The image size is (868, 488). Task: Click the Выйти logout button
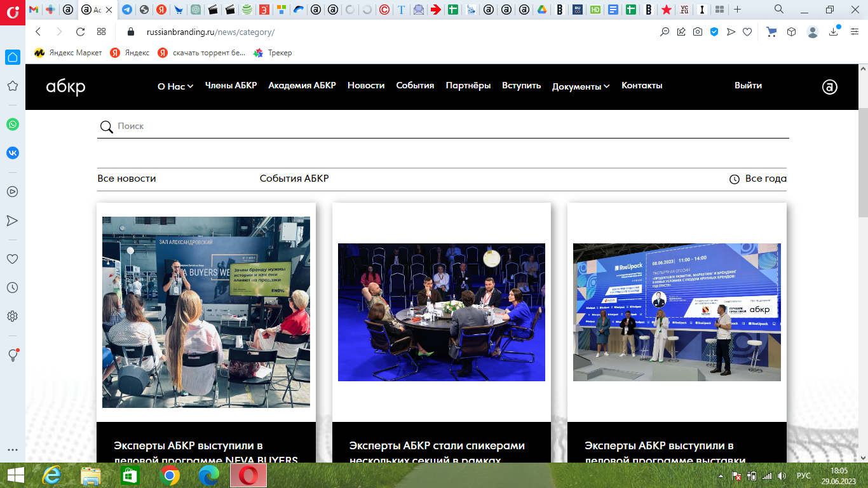(x=748, y=85)
